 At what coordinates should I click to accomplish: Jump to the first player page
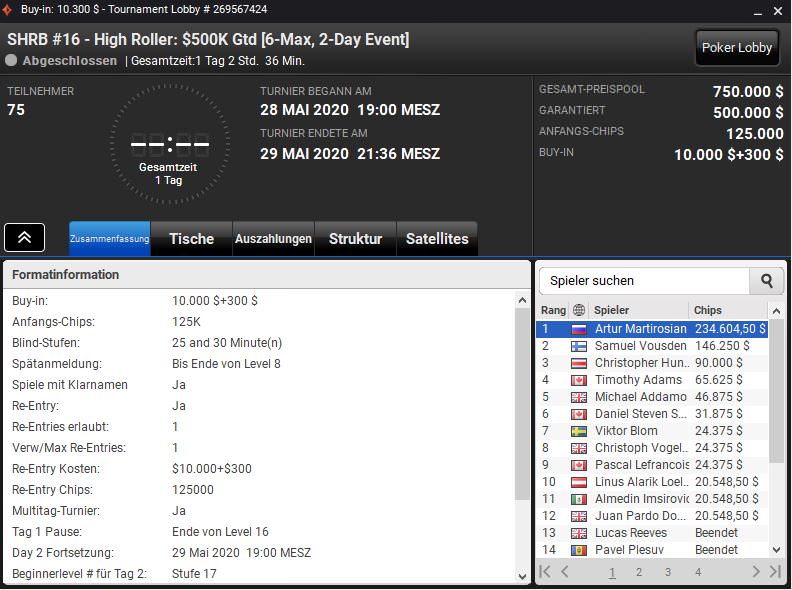[545, 571]
